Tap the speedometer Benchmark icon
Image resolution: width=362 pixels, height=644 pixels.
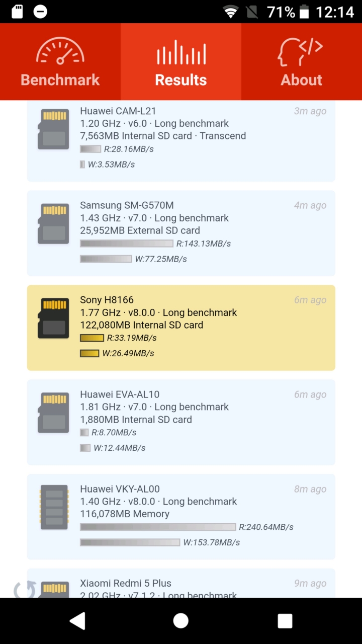(x=60, y=52)
